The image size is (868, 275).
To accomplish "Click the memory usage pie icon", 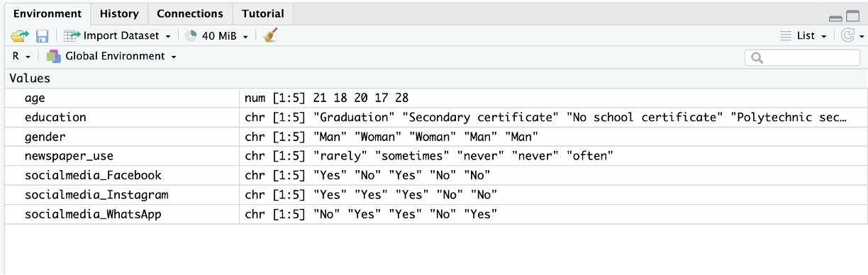I will tap(191, 35).
